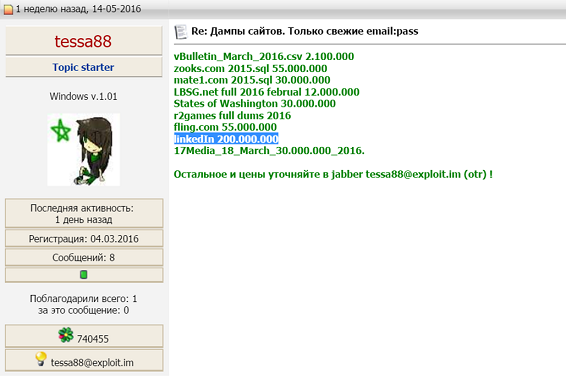The height and width of the screenshot is (378, 566).
Task: Click the green reputation indicator
Action: (83, 275)
